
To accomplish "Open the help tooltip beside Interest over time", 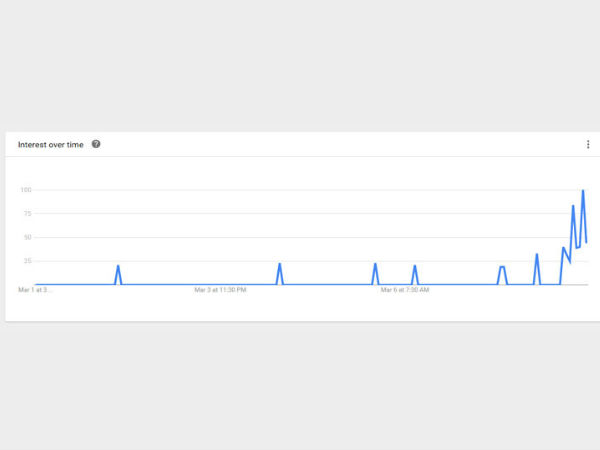I will click(x=96, y=144).
